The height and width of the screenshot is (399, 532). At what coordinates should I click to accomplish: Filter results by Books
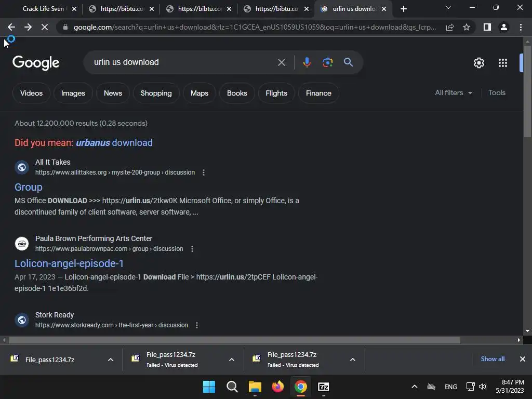coord(237,93)
